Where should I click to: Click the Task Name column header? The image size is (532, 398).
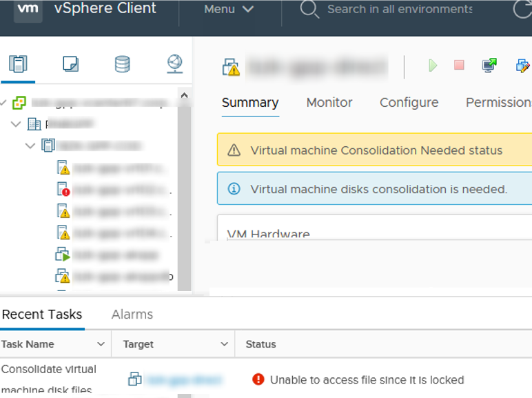(28, 344)
